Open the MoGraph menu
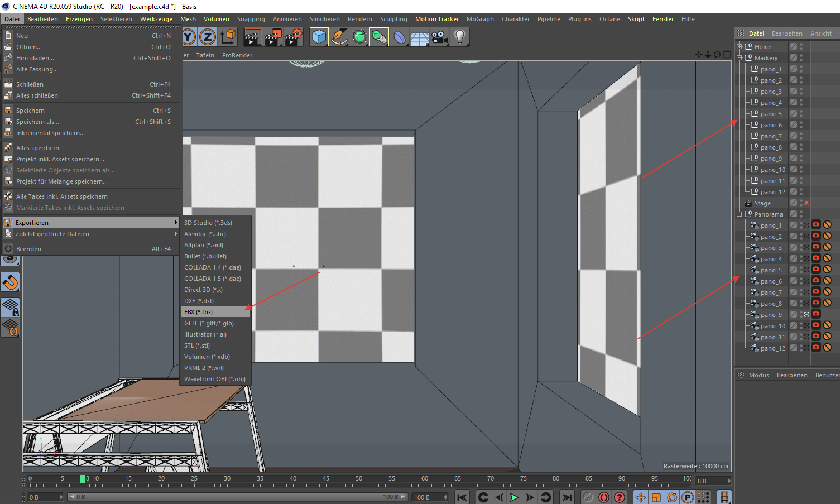This screenshot has height=504, width=840. 480,18
